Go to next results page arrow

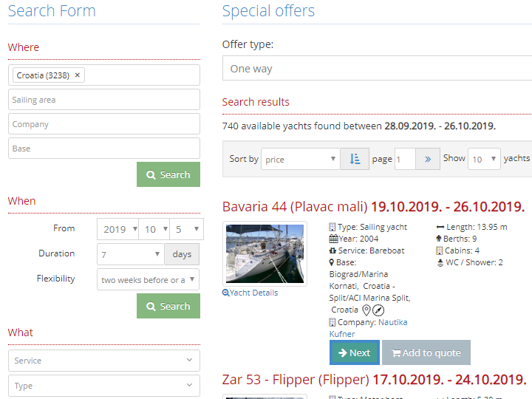pos(428,159)
